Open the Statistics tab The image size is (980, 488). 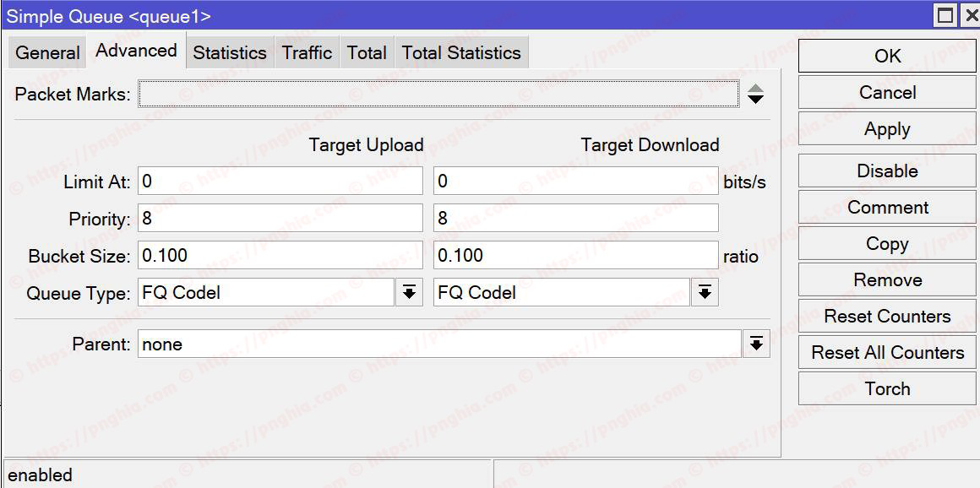point(230,52)
